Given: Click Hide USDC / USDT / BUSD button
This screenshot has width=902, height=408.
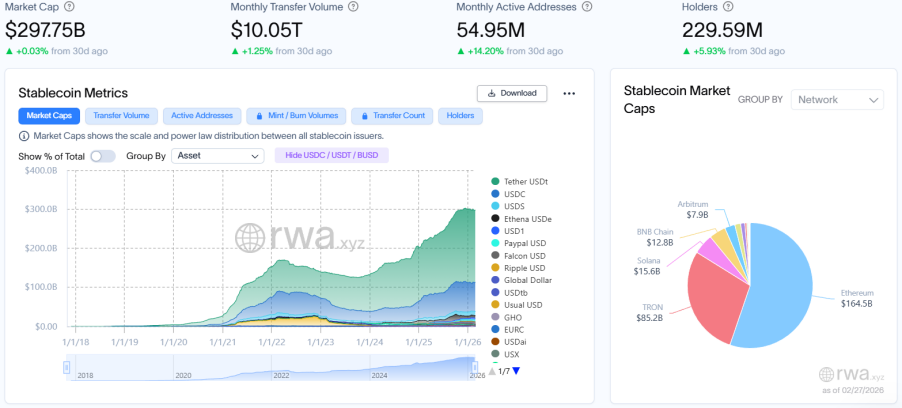Looking at the screenshot, I should click(x=331, y=156).
